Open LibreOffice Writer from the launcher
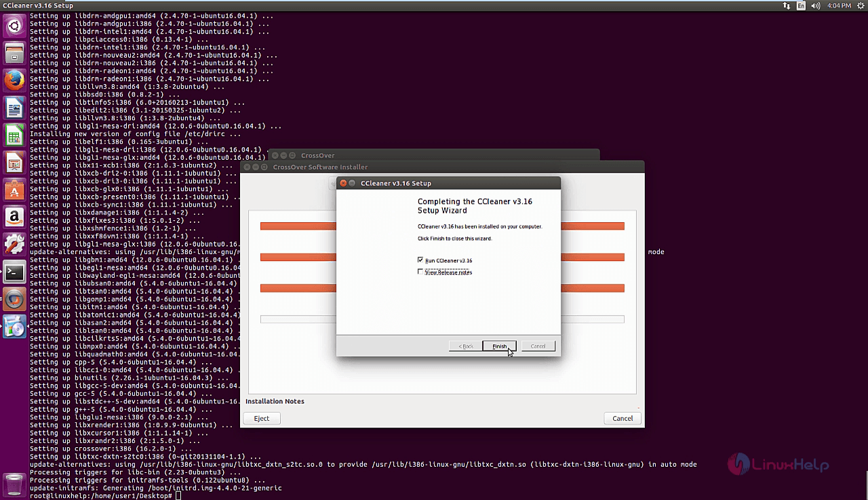 tap(15, 108)
